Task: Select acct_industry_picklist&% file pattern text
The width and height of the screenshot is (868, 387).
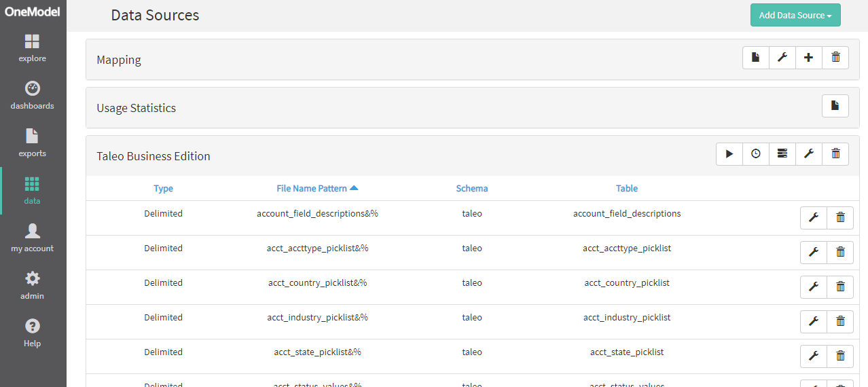Action: [317, 318]
